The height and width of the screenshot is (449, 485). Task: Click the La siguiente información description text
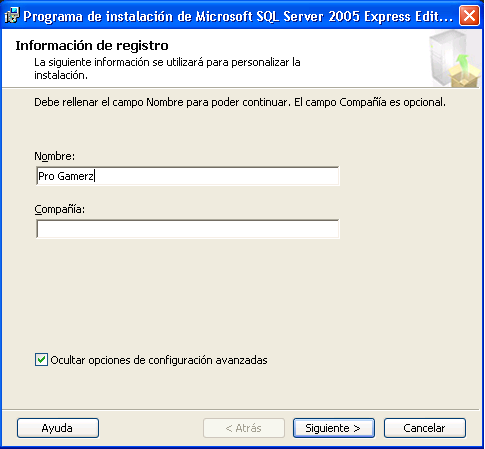pyautogui.click(x=167, y=69)
